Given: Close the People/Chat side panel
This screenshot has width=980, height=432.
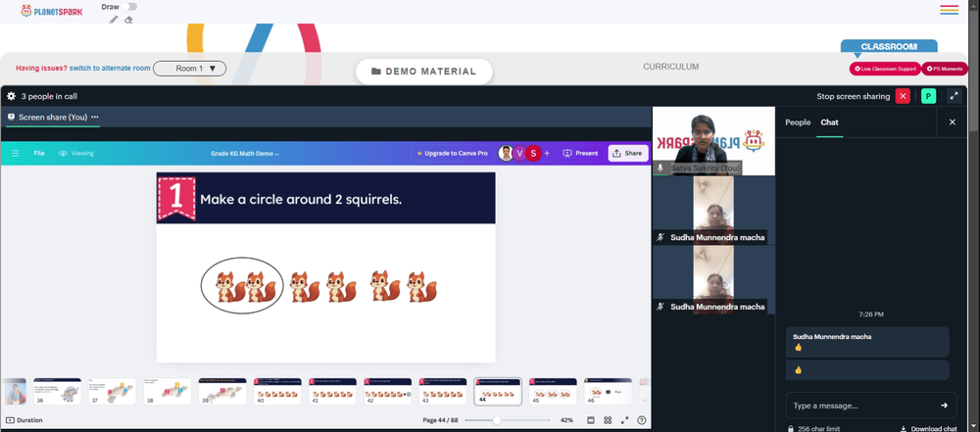Looking at the screenshot, I should (x=952, y=122).
